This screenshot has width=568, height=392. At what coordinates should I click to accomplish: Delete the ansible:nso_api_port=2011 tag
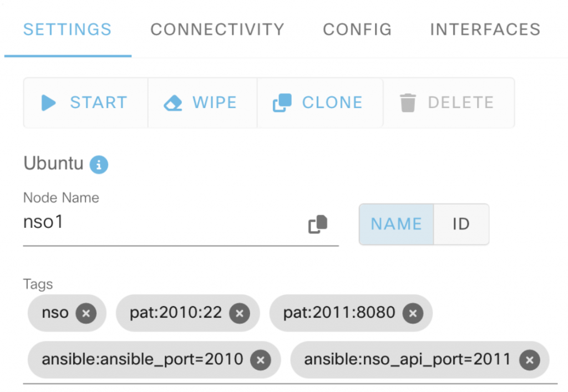point(529,360)
